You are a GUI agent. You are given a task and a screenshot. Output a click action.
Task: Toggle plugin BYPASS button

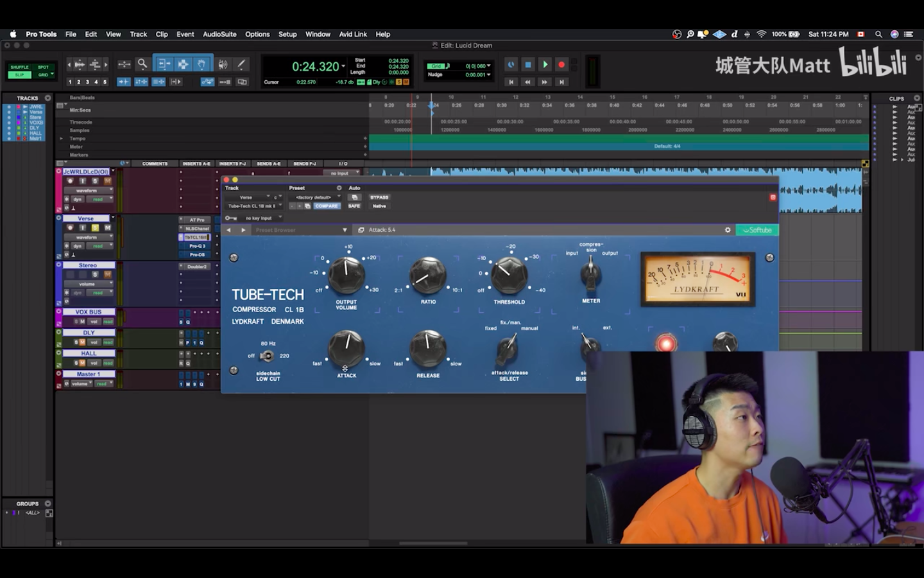click(379, 197)
